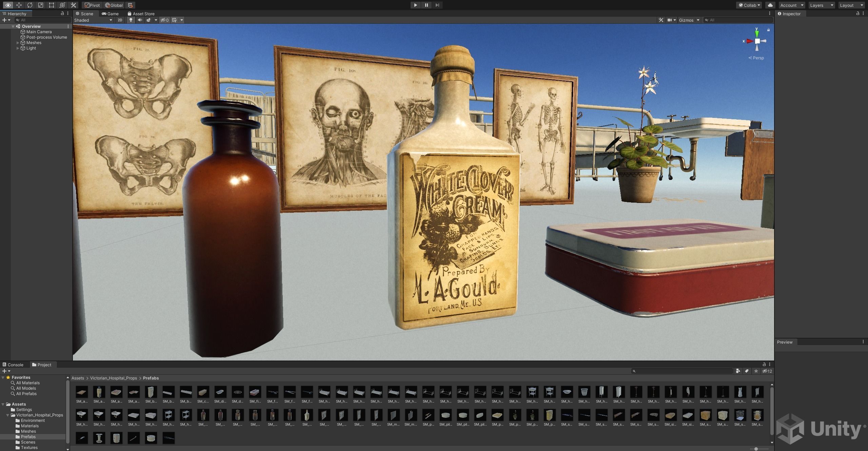The height and width of the screenshot is (451, 868).
Task: Click the scene orientation gizmo center
Action: click(x=757, y=41)
